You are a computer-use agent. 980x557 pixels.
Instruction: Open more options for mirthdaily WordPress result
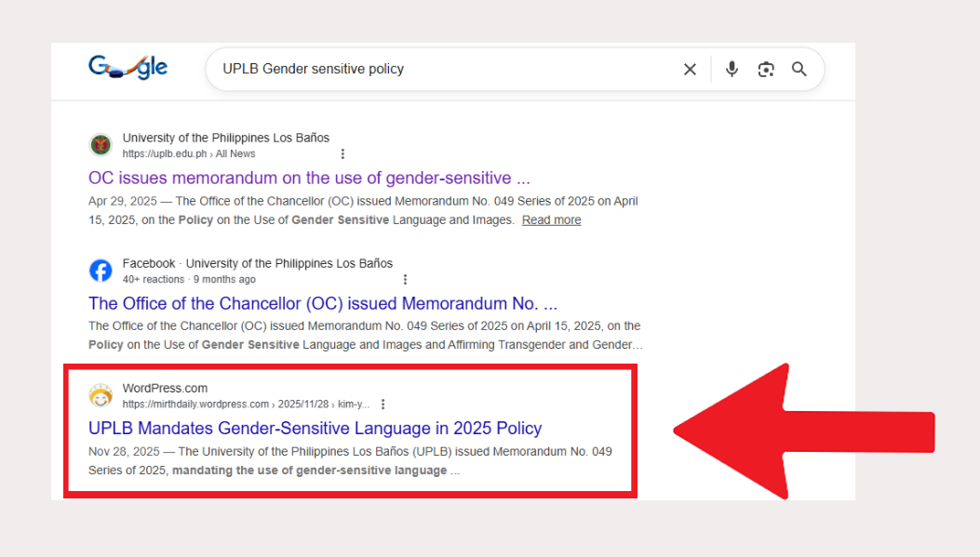[383, 404]
